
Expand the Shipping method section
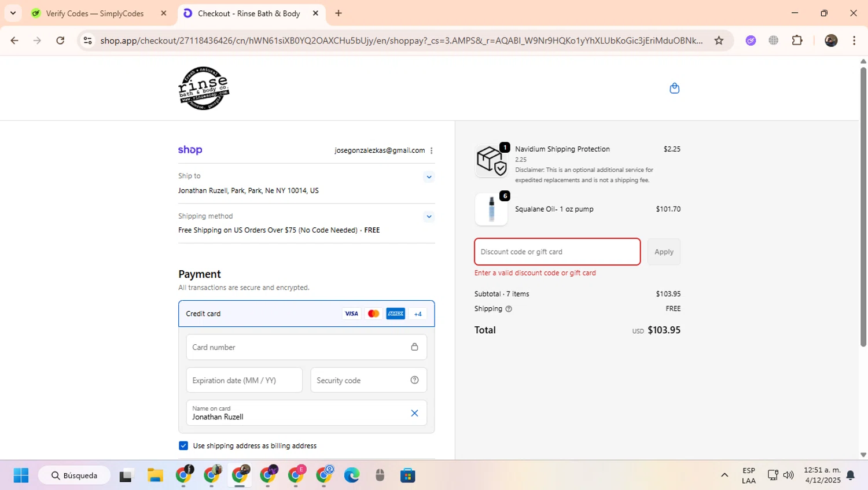429,217
